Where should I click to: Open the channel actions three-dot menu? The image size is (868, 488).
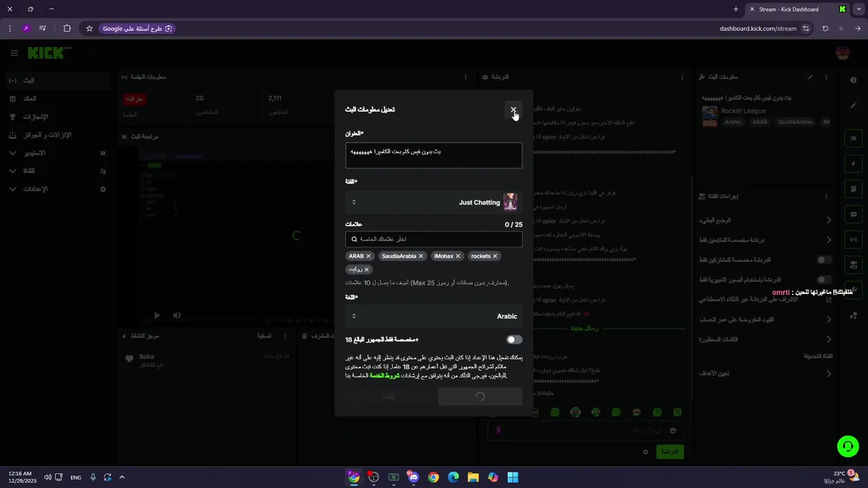click(826, 197)
